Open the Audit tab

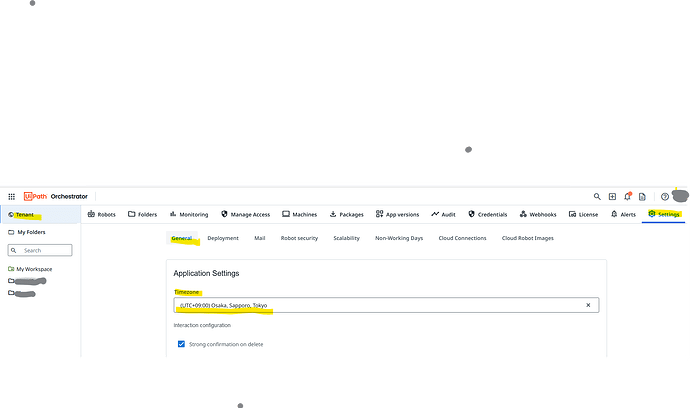[x=443, y=214]
